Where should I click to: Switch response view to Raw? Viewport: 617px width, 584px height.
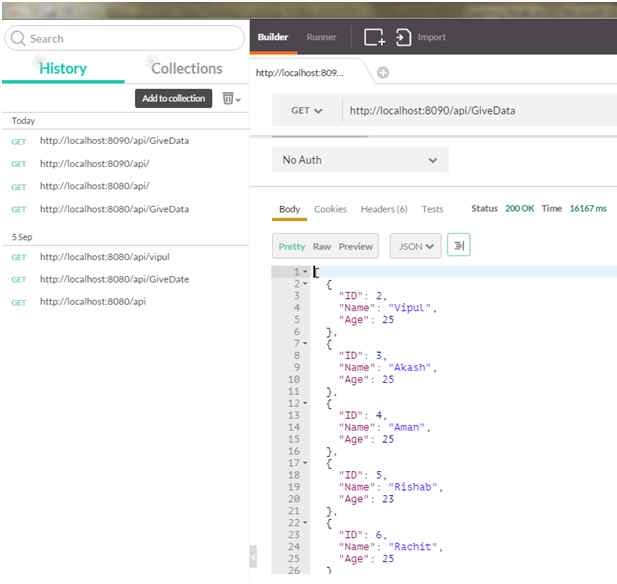pyautogui.click(x=322, y=246)
